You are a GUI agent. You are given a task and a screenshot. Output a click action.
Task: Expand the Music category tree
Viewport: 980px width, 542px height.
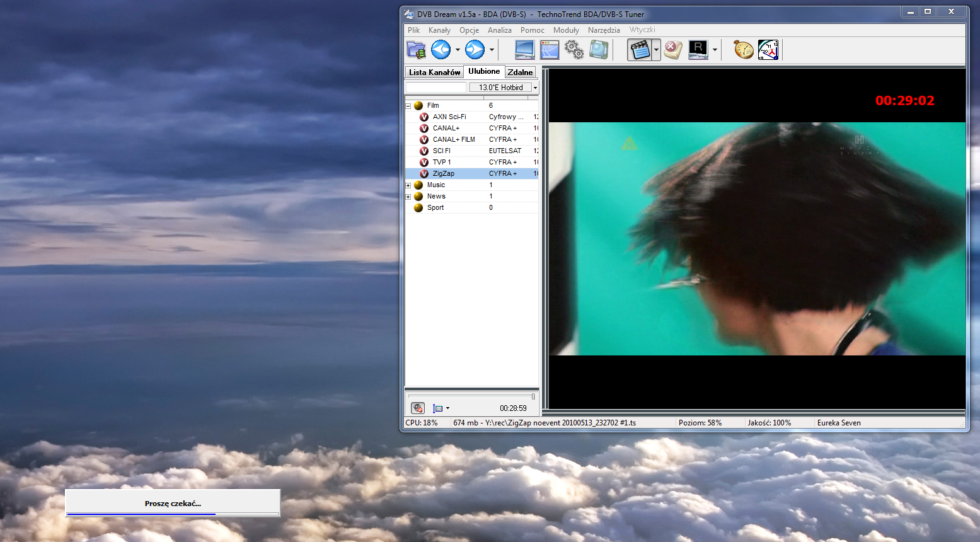click(408, 185)
